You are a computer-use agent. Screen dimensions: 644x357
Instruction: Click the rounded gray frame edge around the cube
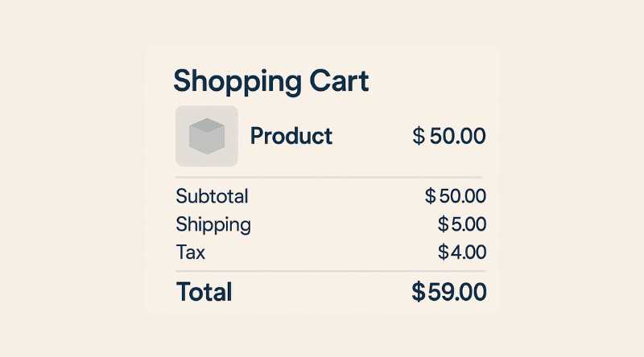[180, 137]
